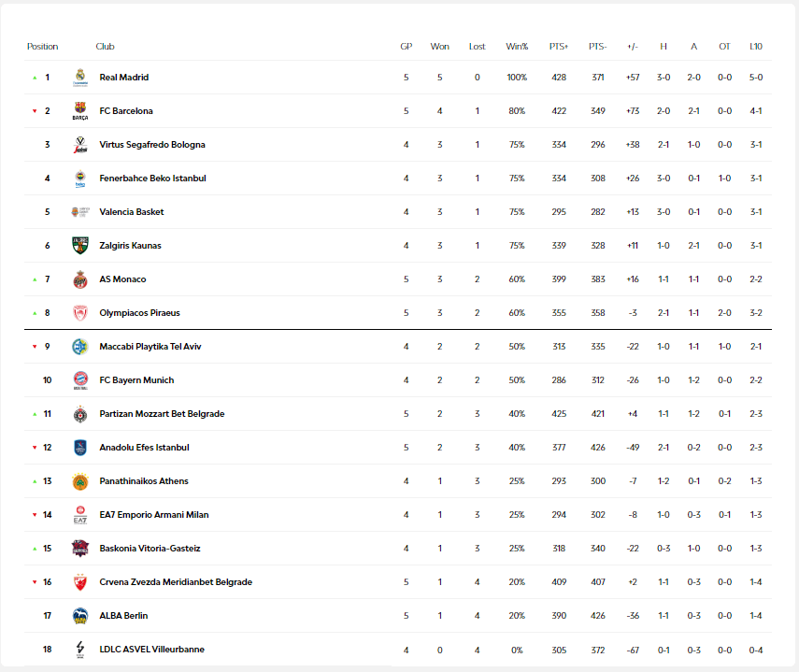Click the Crvena Zvezda club logo
The height and width of the screenshot is (672, 799).
click(79, 582)
